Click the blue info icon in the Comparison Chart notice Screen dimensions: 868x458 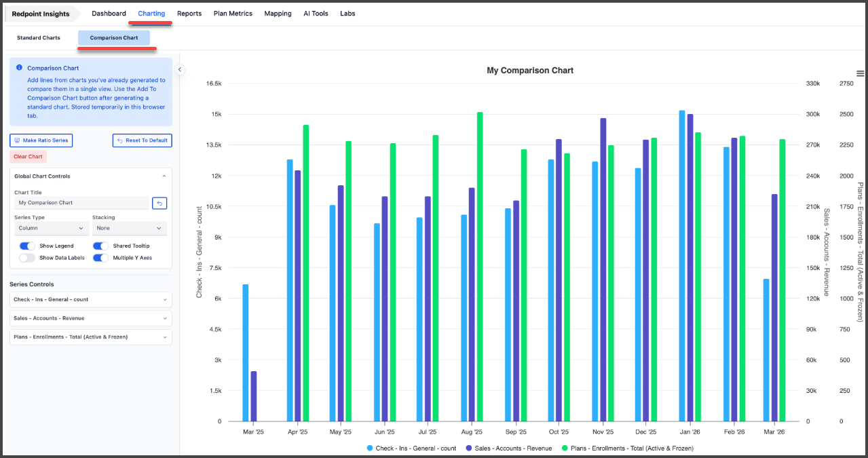(x=20, y=68)
